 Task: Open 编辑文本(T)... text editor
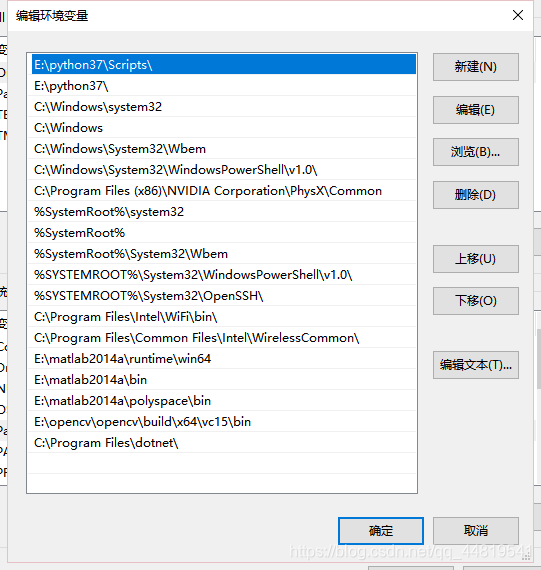pyautogui.click(x=476, y=365)
